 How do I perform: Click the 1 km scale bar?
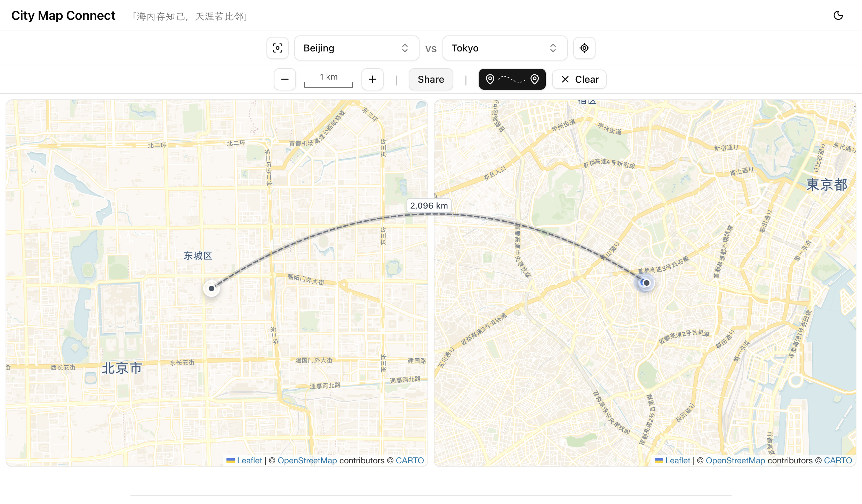328,80
